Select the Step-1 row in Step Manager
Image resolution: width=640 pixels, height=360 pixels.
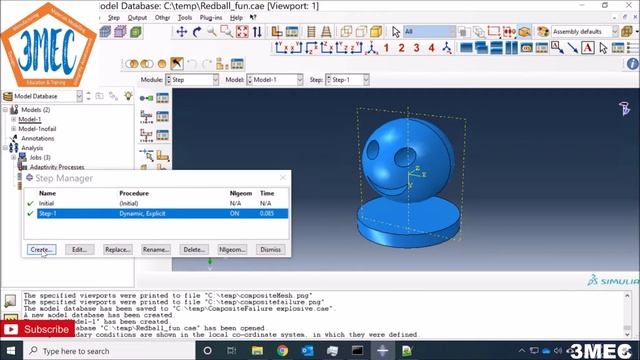[x=162, y=213]
